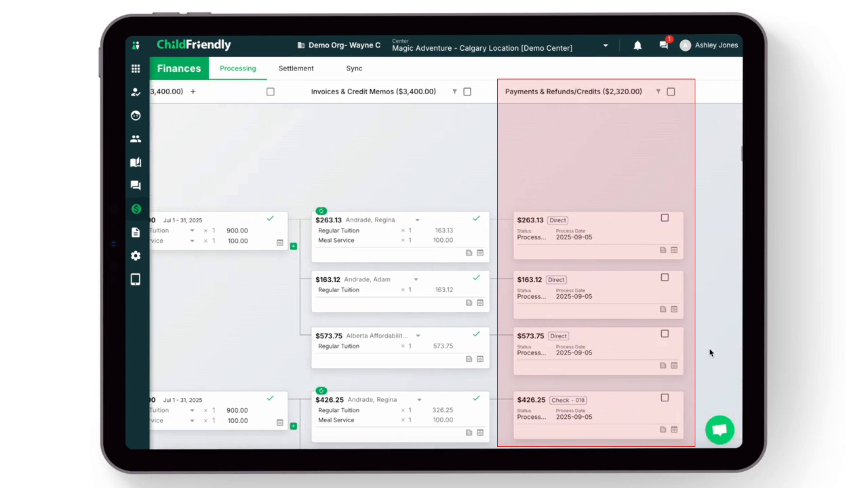Open details icon on $263.13 Andrade, Regina invoice
Image resolution: width=868 pixels, height=488 pixels.
(480, 253)
